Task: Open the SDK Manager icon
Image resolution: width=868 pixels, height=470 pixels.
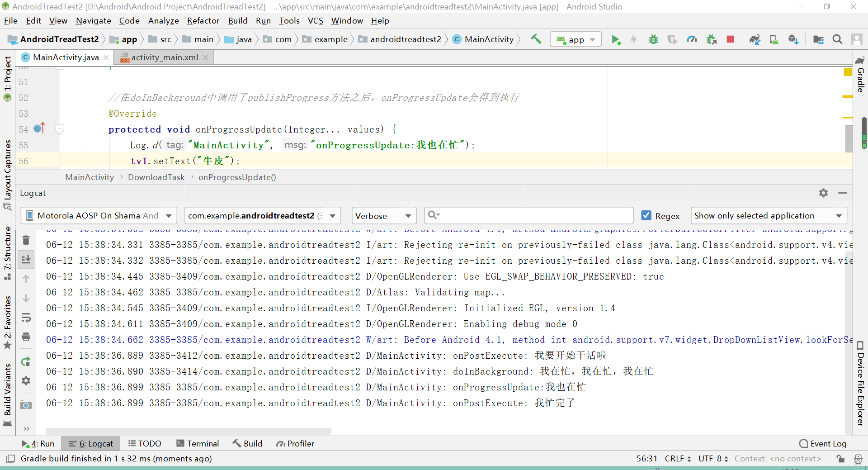Action: click(x=793, y=39)
